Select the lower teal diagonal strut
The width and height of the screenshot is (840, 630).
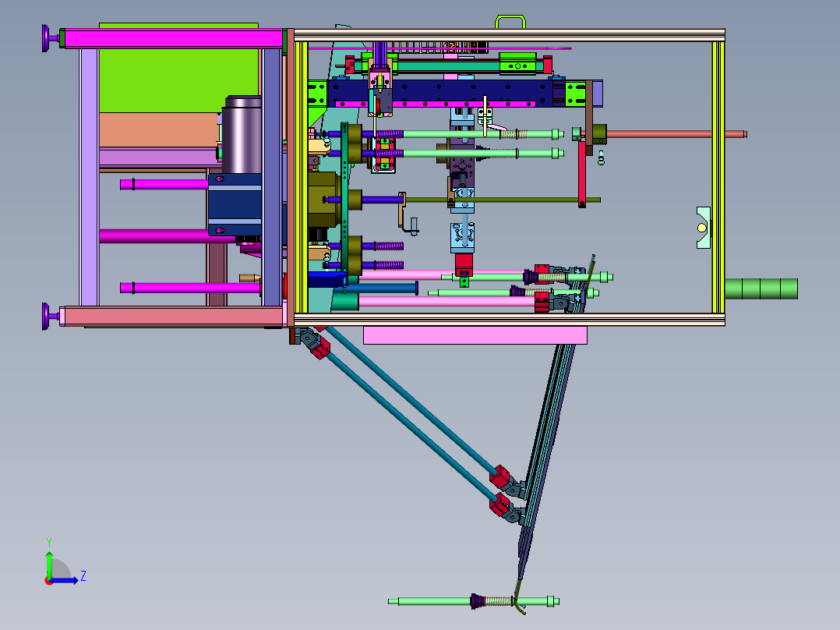[x=409, y=425]
